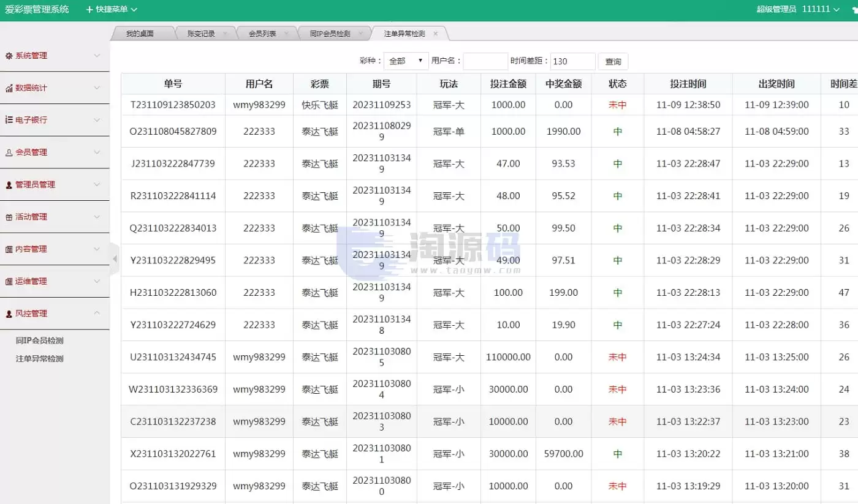
Task: Click the icon beside 运维管理
Action: (9, 282)
